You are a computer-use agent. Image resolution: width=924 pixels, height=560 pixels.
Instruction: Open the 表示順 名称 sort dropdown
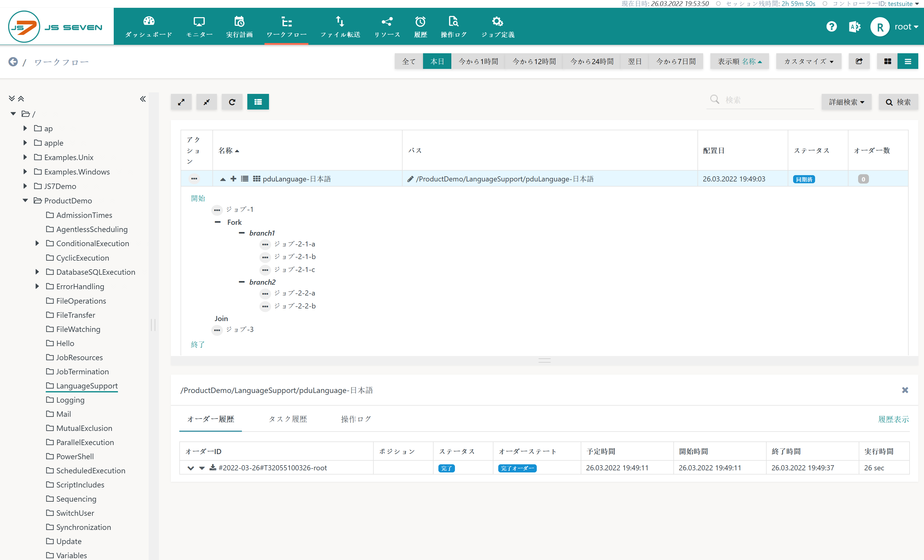(740, 61)
